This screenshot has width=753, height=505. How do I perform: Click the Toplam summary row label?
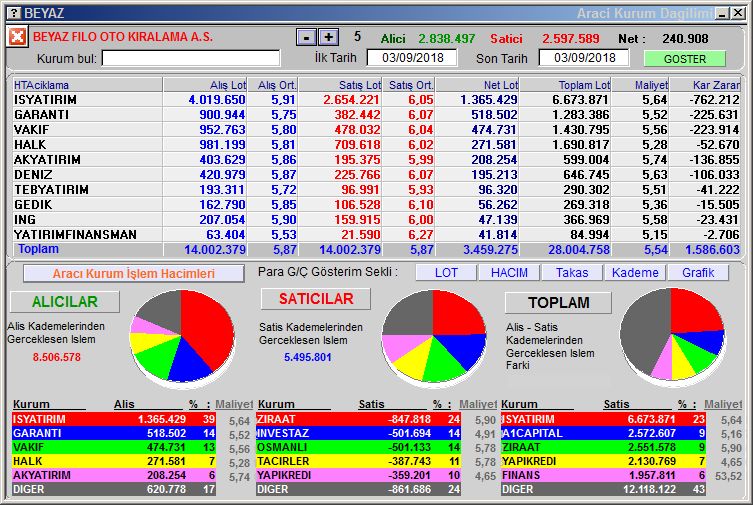click(38, 249)
